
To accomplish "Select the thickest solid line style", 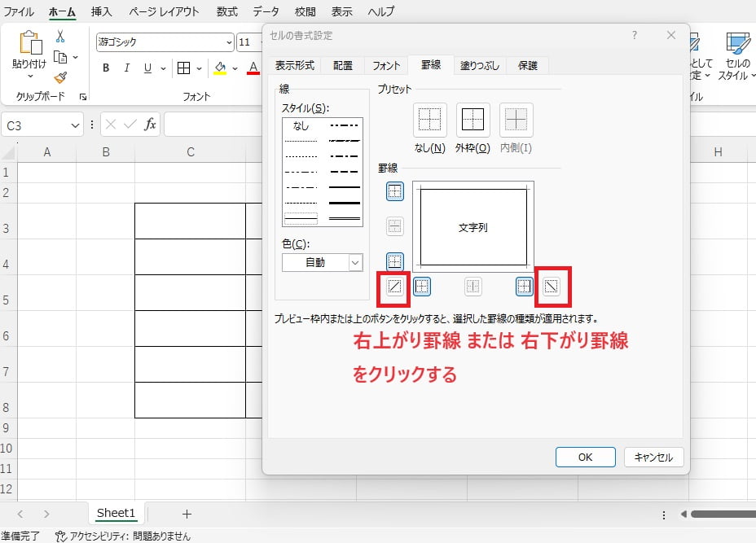I will coord(345,203).
